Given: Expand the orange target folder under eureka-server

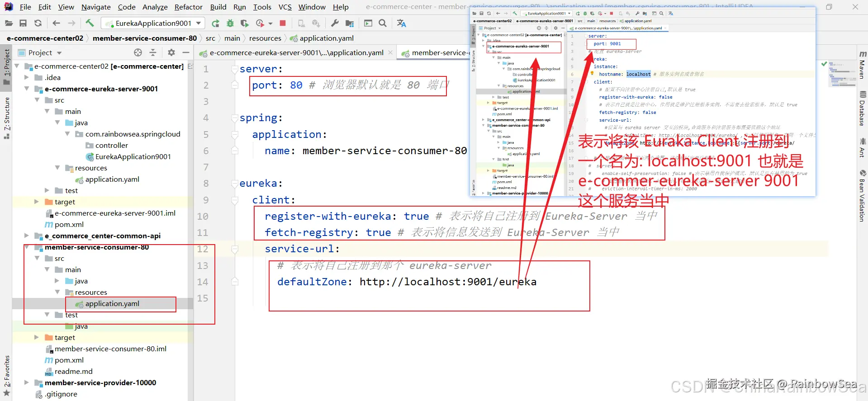Looking at the screenshot, I should [x=37, y=202].
